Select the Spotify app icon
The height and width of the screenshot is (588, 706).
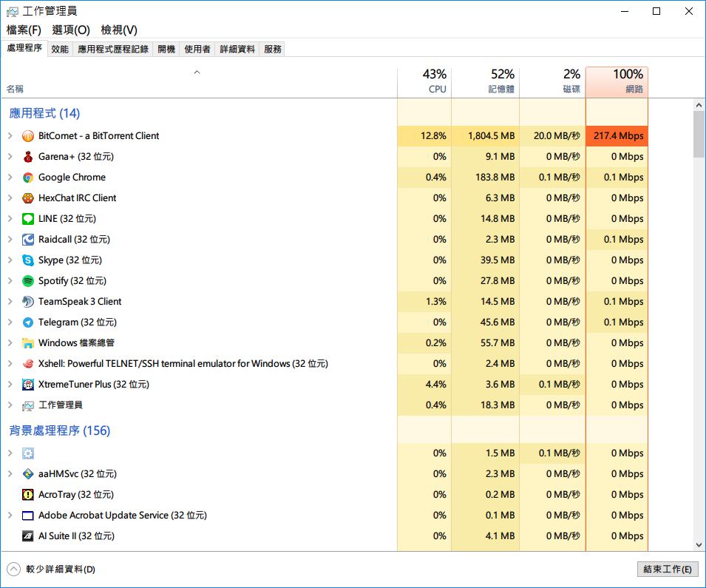pos(28,281)
